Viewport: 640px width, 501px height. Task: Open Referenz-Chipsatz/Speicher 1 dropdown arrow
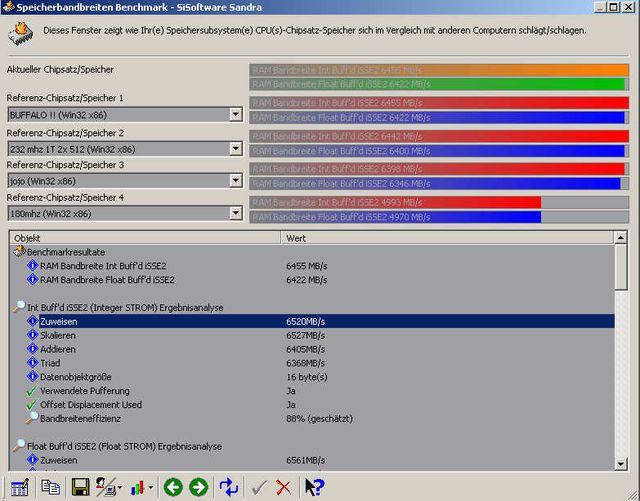point(236,115)
